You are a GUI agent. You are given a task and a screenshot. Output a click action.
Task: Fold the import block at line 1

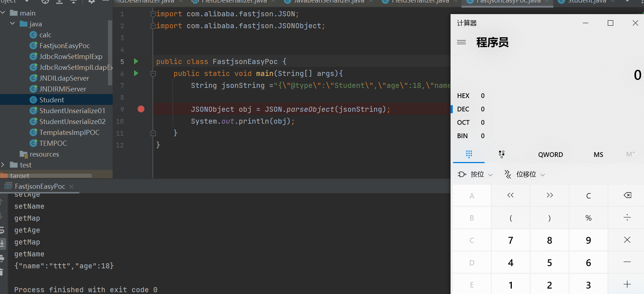[x=153, y=14]
